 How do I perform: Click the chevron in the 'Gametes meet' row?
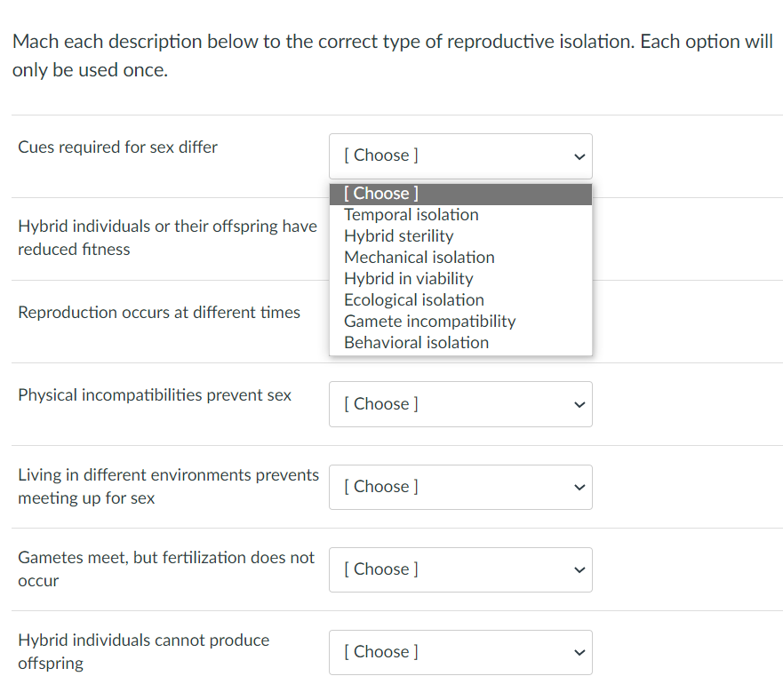coord(579,570)
